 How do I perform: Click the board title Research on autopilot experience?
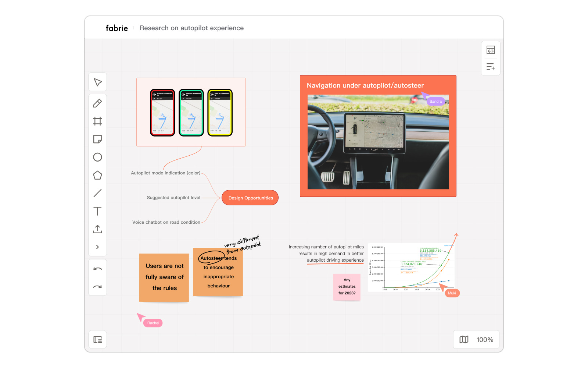coord(191,28)
